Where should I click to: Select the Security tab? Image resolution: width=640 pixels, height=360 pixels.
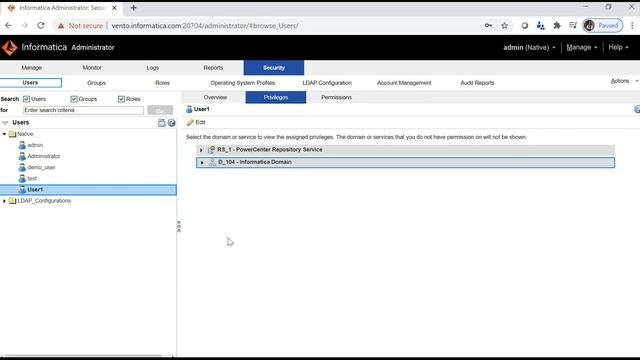pyautogui.click(x=274, y=68)
